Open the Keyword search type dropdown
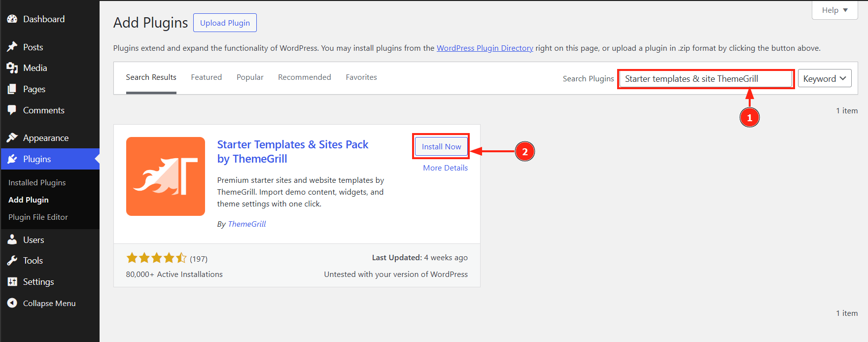This screenshot has height=342, width=868. (x=825, y=78)
